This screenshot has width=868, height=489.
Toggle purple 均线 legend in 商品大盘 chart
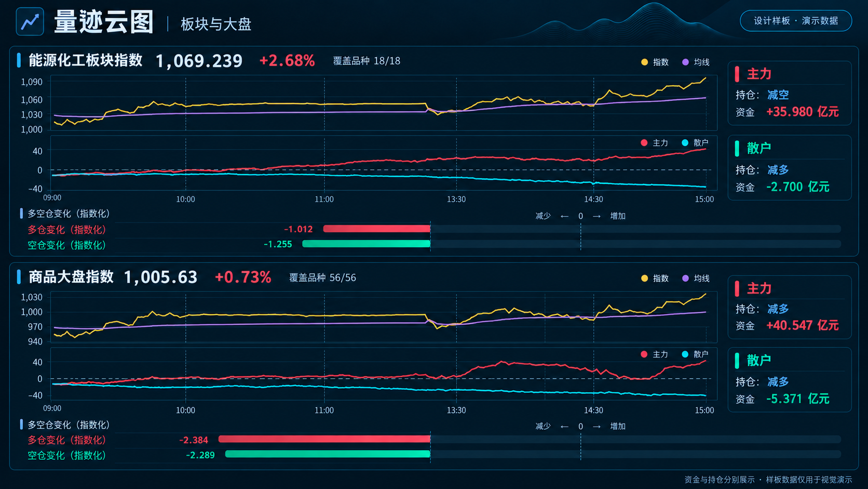pyautogui.click(x=696, y=278)
